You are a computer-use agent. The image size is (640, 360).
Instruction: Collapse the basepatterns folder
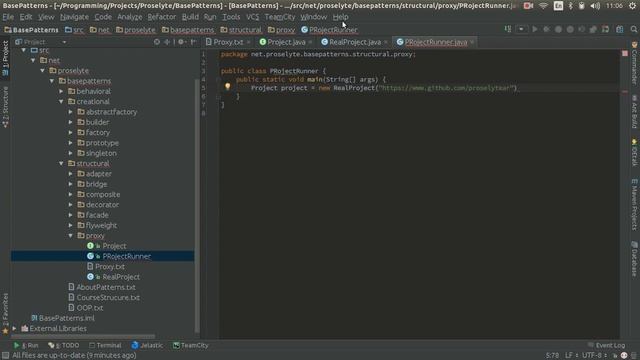pos(52,81)
